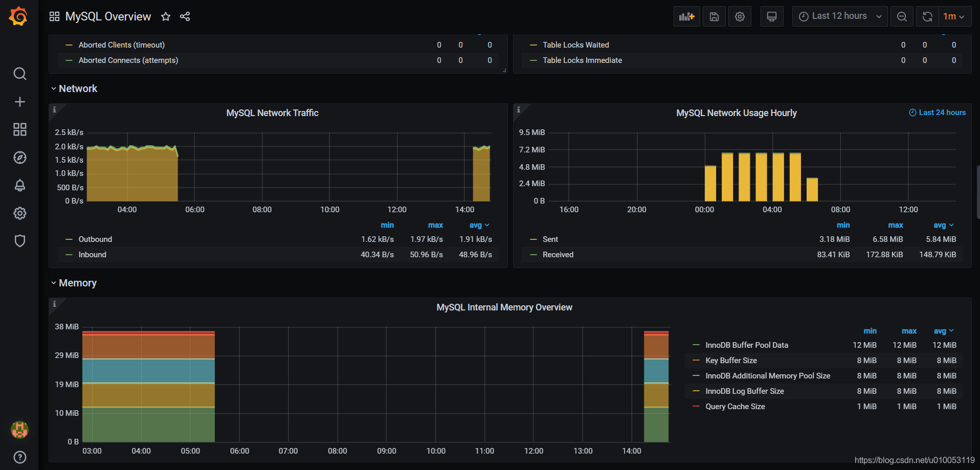Add a new panel to dashboard
Screen dimensions: 980x470
point(687,16)
